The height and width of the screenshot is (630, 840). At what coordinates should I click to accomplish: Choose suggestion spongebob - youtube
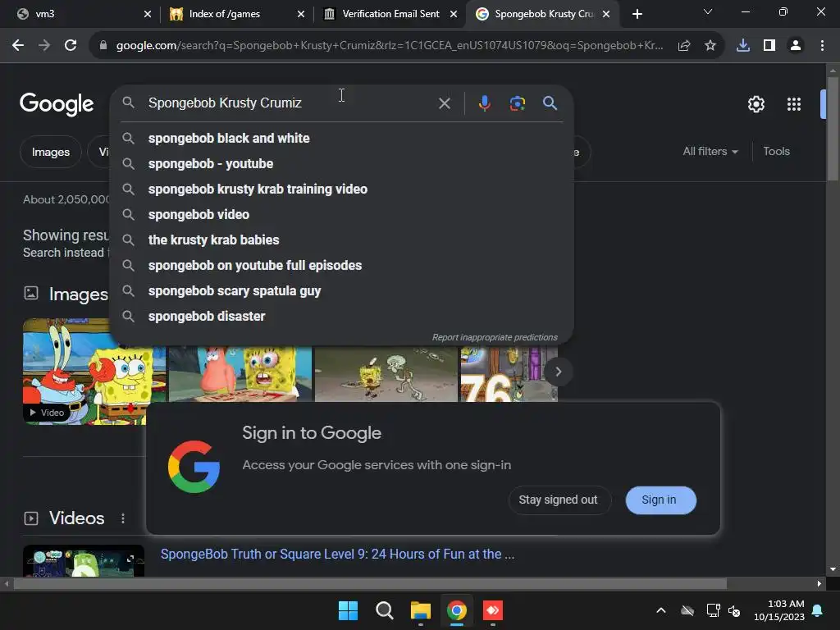(x=341, y=163)
